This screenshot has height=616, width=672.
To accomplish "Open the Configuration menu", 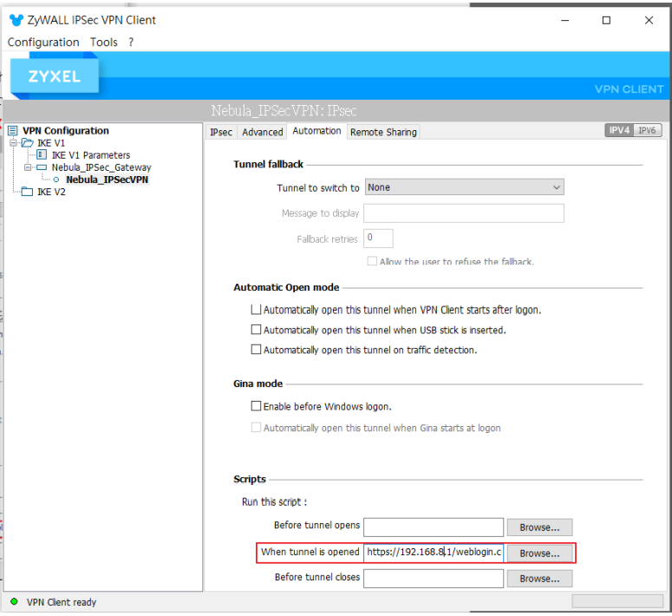I will click(x=43, y=42).
